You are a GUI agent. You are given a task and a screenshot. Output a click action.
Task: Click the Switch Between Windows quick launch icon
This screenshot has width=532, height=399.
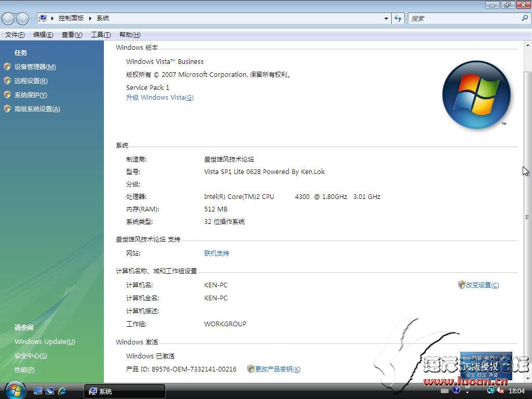(49, 391)
